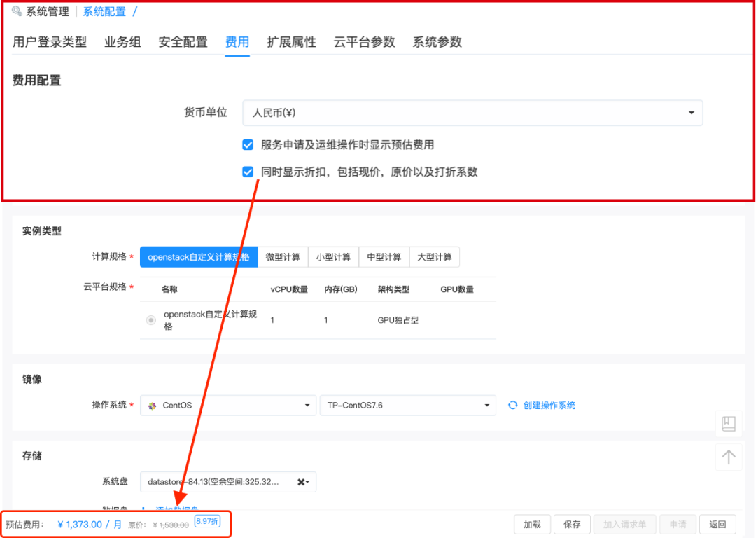
Task: Clear system disk selection with X icon
Action: [x=301, y=482]
